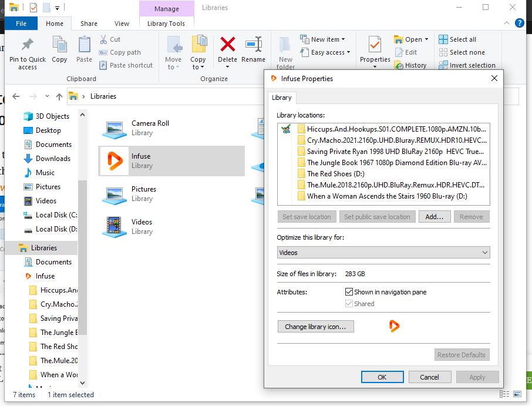Click the Paste ribbon icon
The image size is (532, 406).
click(x=84, y=45)
